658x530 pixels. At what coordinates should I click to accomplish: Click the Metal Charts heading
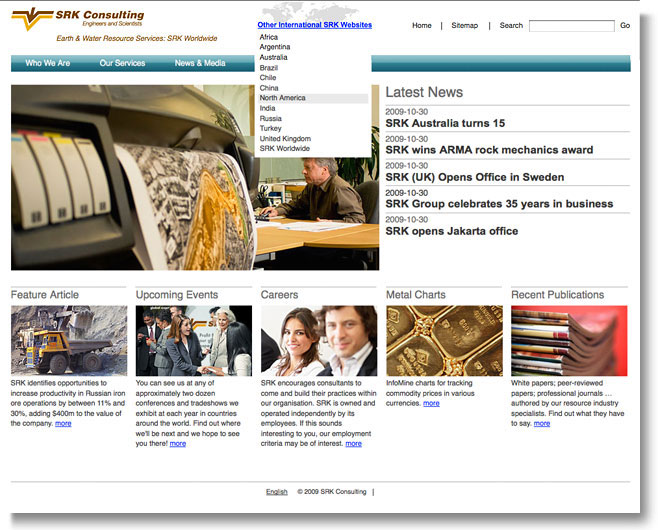pos(416,295)
